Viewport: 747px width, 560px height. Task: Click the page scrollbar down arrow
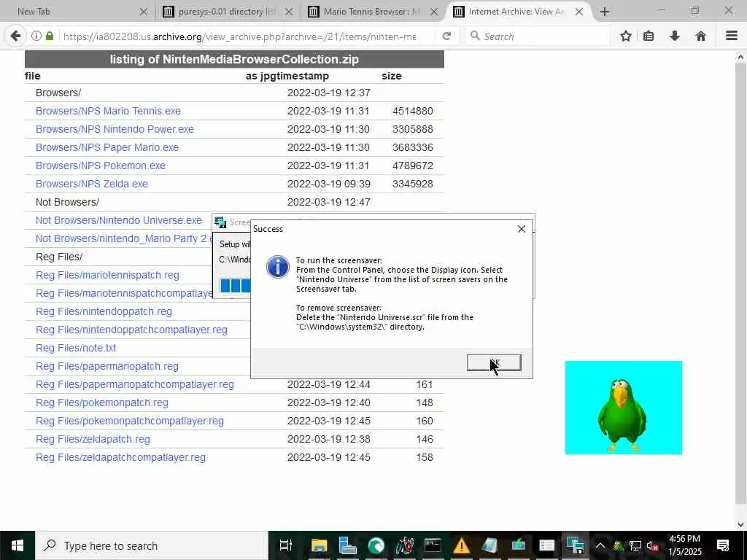pyautogui.click(x=740, y=525)
